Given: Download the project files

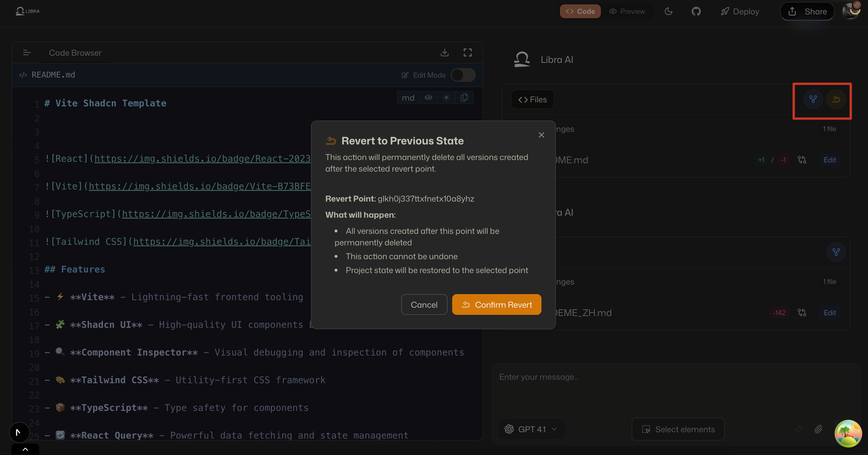Looking at the screenshot, I should point(444,52).
